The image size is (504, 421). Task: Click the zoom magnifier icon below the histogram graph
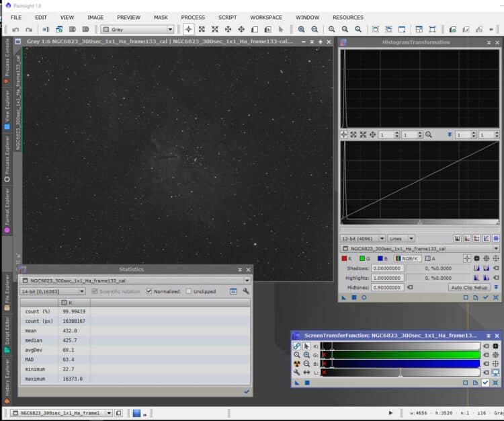[x=429, y=135]
